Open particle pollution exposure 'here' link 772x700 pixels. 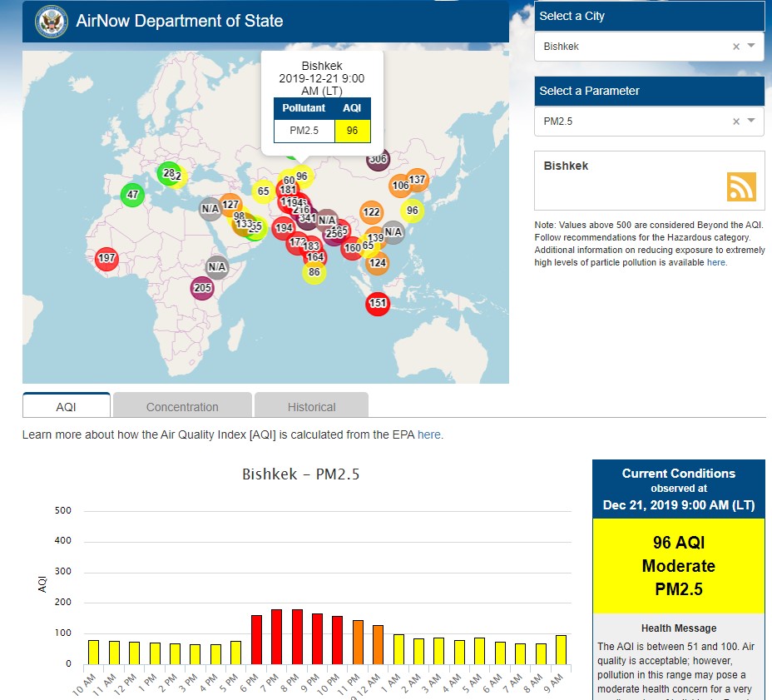coord(716,262)
